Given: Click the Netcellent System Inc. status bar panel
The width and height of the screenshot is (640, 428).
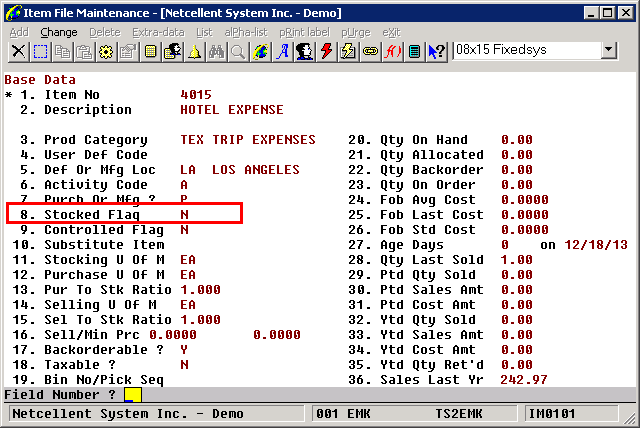Looking at the screenshot, I should 157,414.
